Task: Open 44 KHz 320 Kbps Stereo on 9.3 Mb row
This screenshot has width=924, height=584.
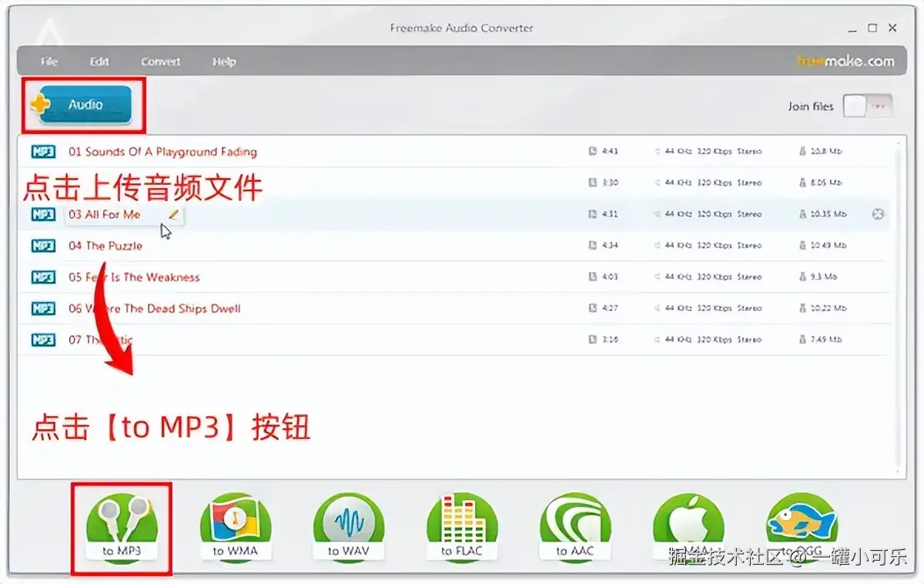Action: (x=713, y=277)
